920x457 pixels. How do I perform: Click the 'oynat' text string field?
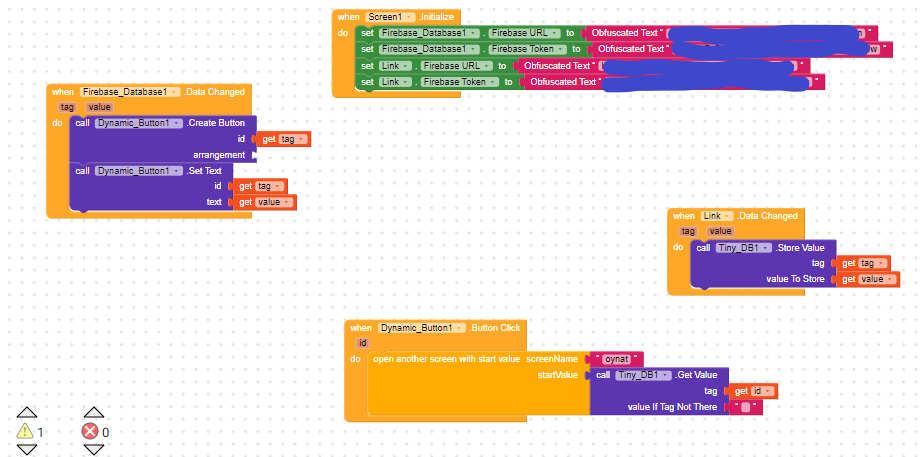[615, 359]
